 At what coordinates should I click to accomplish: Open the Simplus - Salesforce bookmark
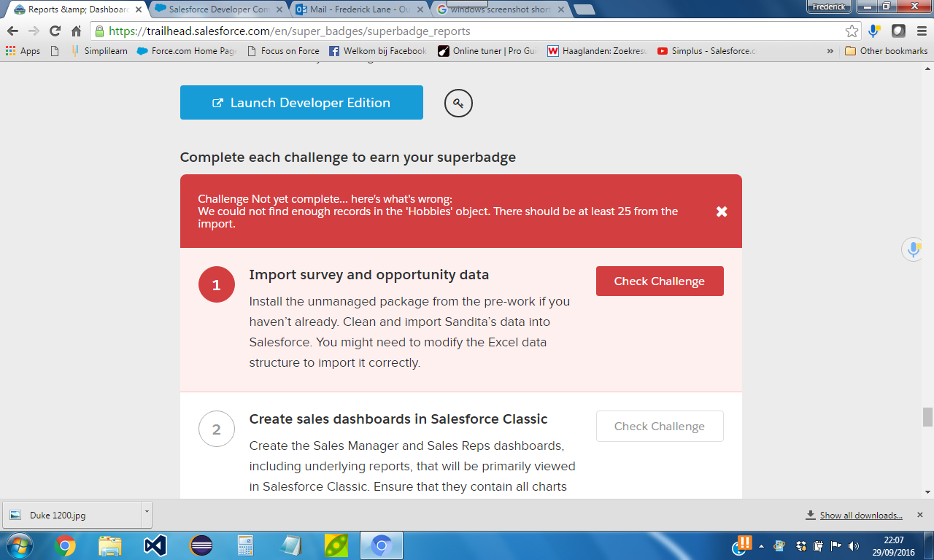tap(708, 51)
